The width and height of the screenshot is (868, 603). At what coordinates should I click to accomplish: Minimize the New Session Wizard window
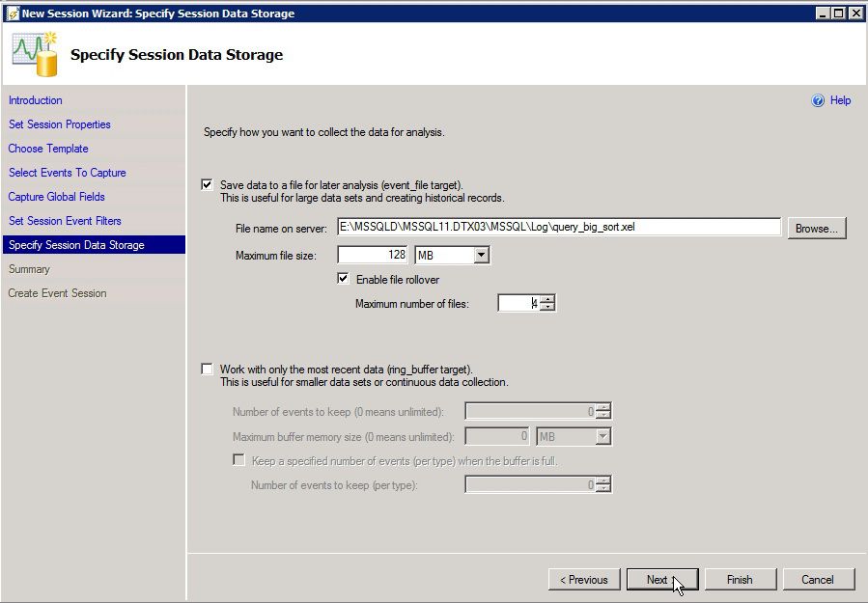(x=824, y=14)
